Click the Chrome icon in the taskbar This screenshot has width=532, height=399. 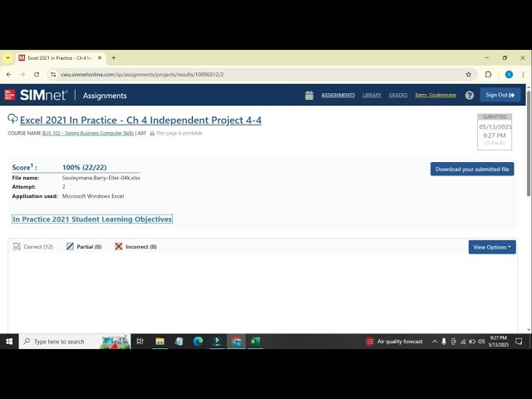(x=236, y=342)
